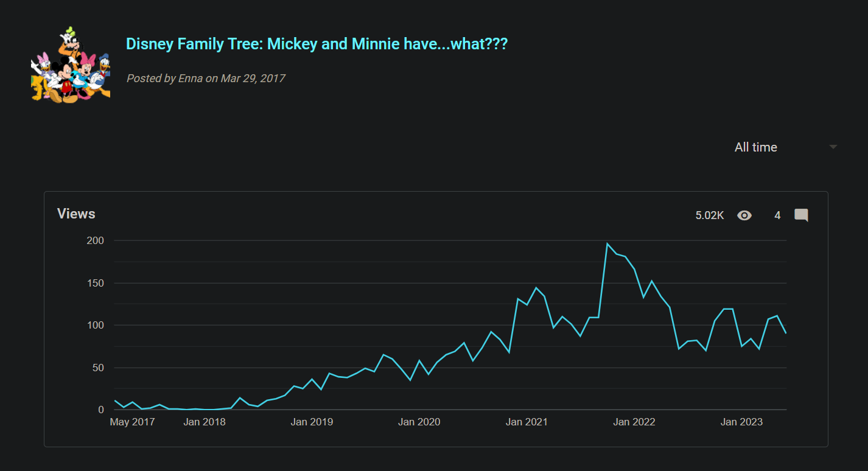Click the eye views icon
This screenshot has width=868, height=471.
click(x=744, y=215)
